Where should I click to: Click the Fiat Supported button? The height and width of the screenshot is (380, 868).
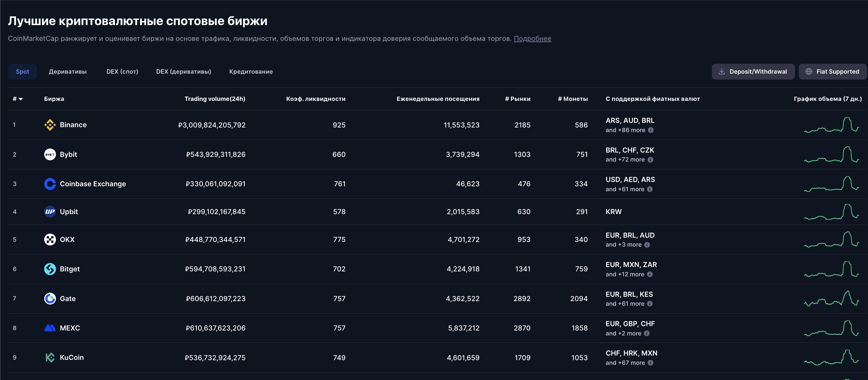(832, 71)
